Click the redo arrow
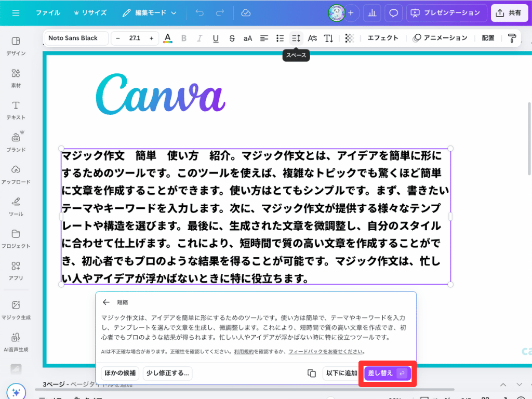Image resolution: width=532 pixels, height=399 pixels. point(220,13)
